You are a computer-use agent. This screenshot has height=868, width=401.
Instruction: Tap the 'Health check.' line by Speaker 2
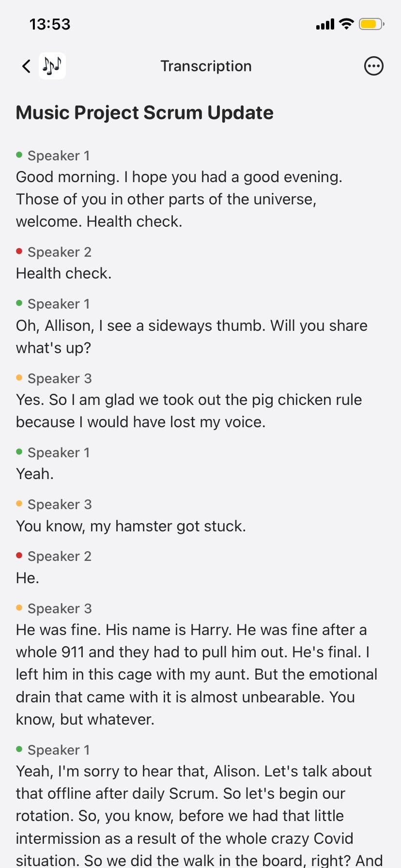pyautogui.click(x=64, y=273)
